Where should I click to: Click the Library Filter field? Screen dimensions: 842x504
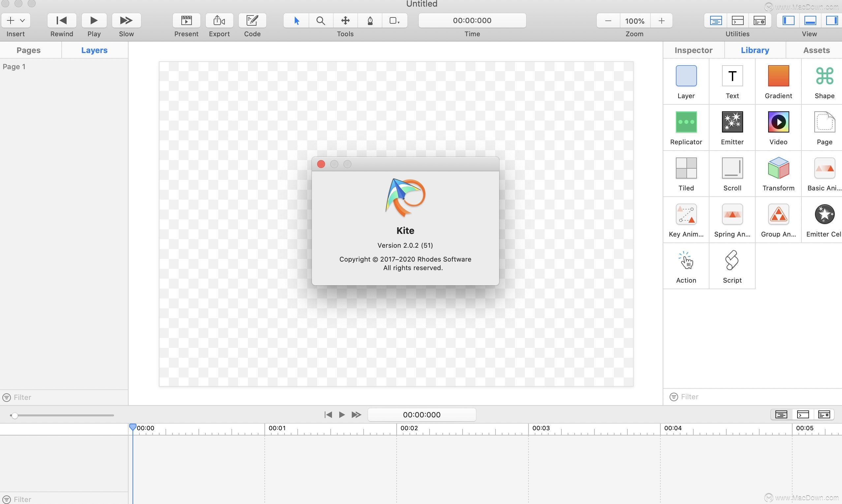pyautogui.click(x=753, y=397)
